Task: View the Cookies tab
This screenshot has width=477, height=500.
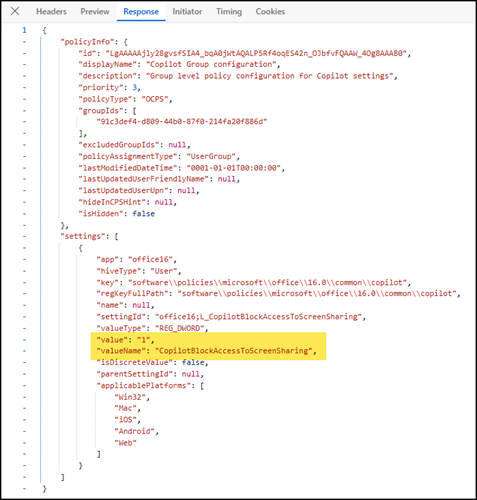Action: coord(270,12)
